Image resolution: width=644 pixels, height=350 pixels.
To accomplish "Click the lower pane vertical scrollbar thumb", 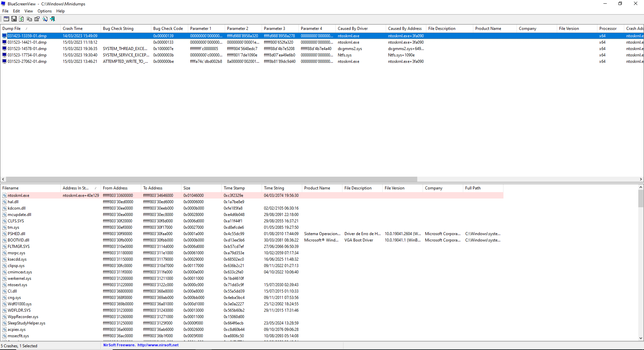I will tap(641, 199).
